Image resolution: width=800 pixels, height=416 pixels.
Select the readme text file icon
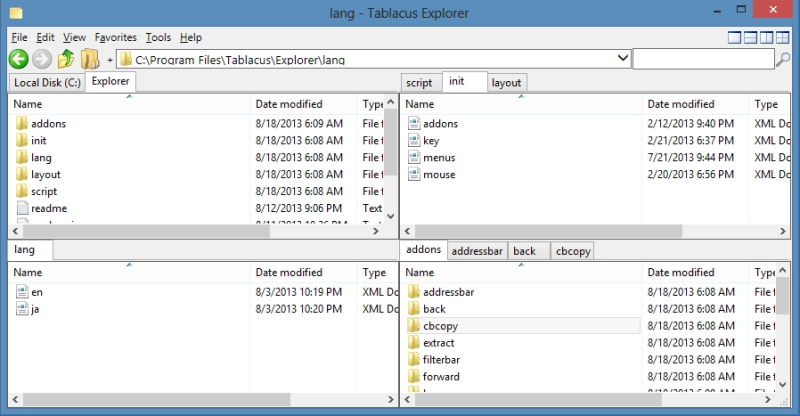(22, 208)
